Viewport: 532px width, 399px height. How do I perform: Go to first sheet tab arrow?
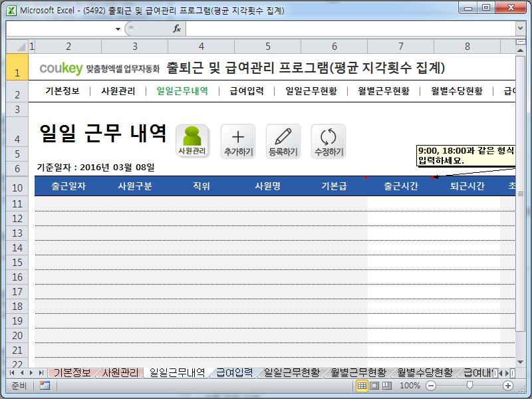(x=12, y=373)
